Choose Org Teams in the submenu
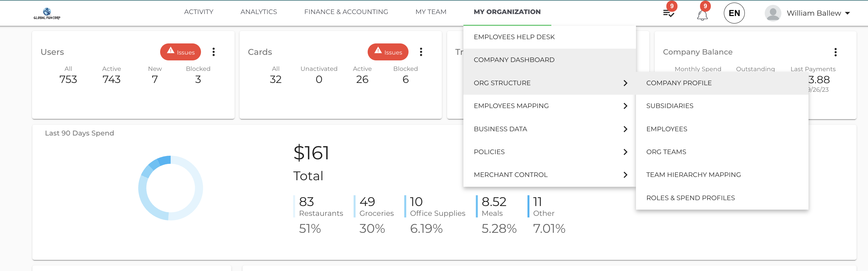This screenshot has width=868, height=271. pos(722,152)
